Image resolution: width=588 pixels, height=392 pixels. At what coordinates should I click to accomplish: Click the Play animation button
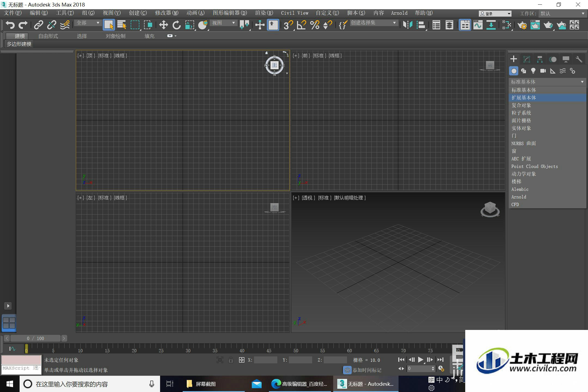click(x=421, y=360)
